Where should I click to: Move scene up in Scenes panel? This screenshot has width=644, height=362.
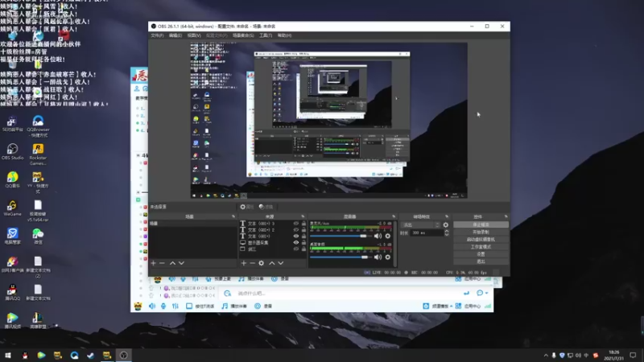coord(172,263)
